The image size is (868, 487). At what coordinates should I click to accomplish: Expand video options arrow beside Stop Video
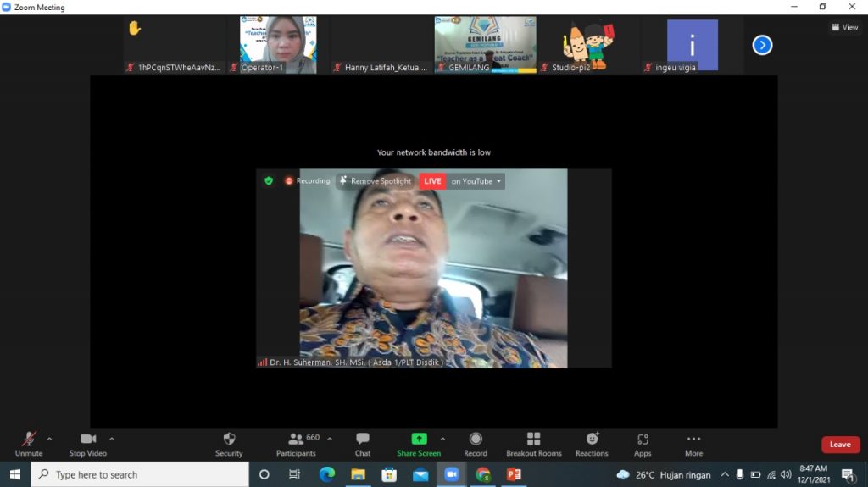[x=112, y=439]
